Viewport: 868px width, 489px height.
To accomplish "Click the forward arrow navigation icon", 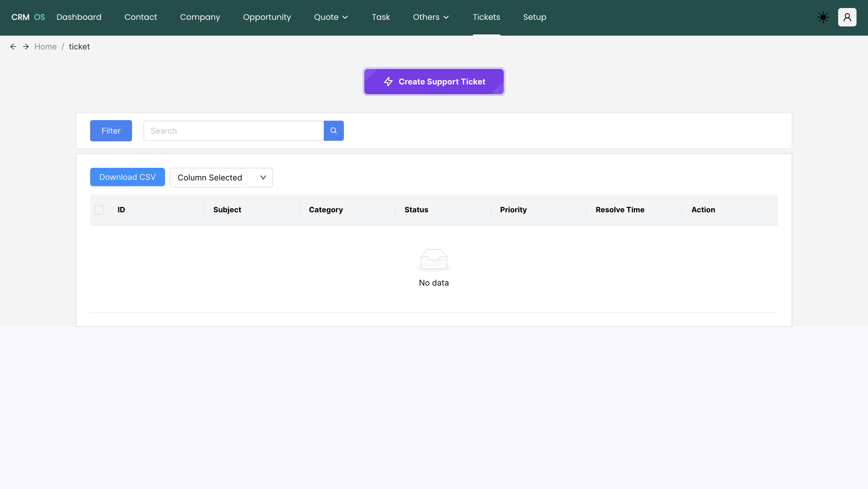I will point(26,47).
